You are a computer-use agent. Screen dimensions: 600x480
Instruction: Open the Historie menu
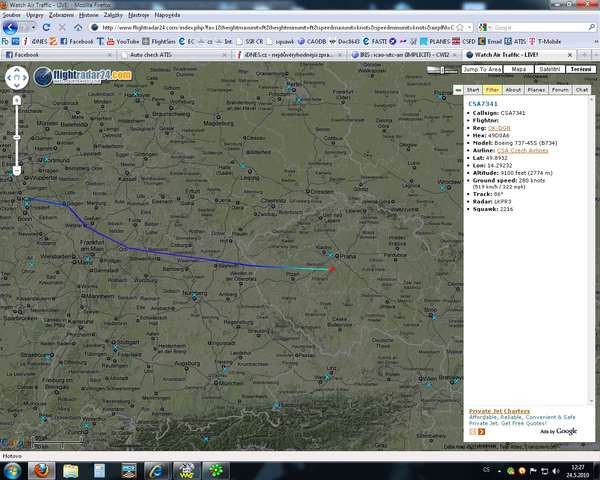(x=89, y=16)
